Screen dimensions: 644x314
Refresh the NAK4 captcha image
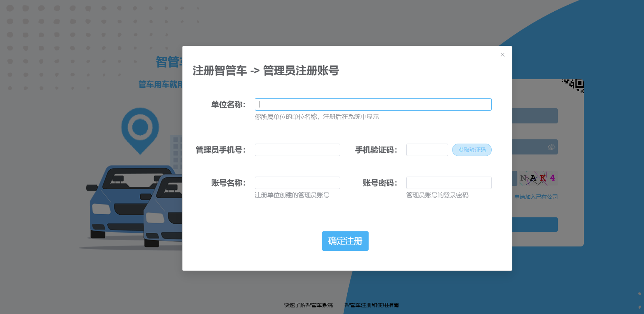538,178
